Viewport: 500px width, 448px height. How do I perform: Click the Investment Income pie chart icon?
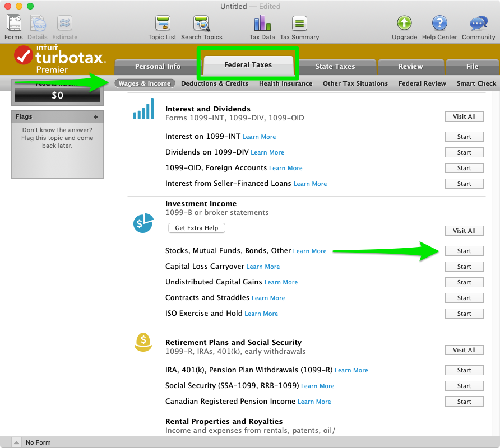tap(143, 223)
